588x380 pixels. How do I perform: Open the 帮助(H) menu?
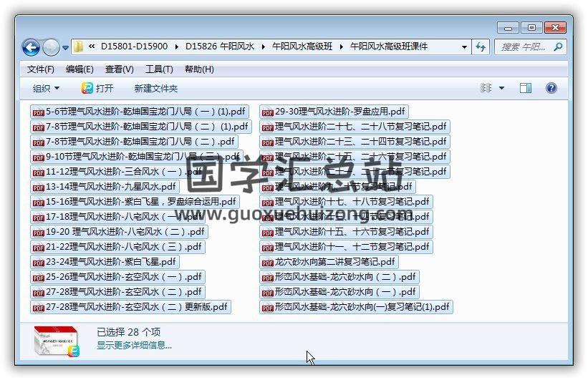coord(199,69)
